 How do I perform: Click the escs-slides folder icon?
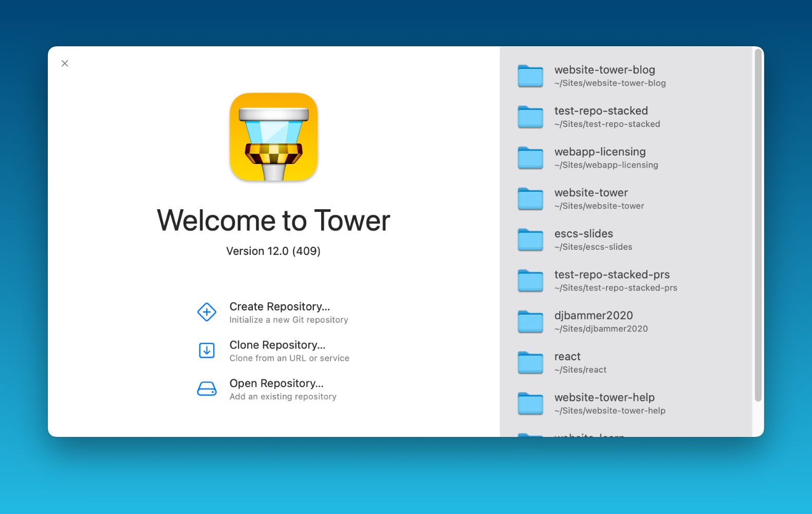point(530,240)
